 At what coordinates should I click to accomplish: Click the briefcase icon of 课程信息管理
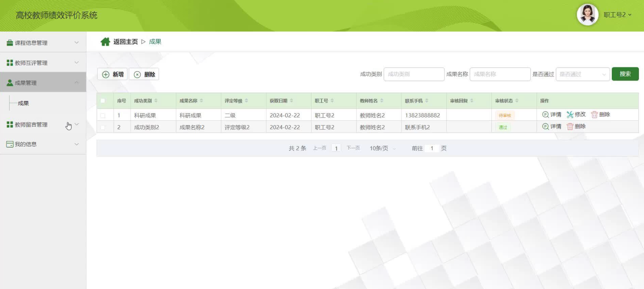[x=10, y=43]
